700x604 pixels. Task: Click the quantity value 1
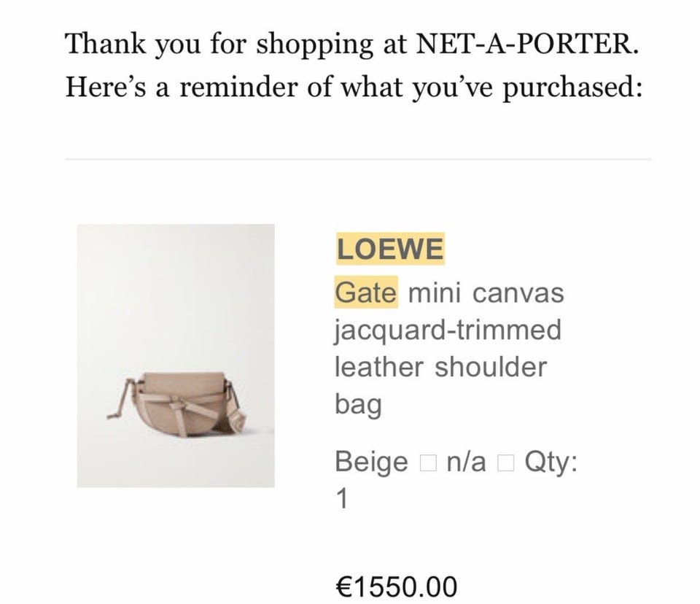tap(343, 500)
